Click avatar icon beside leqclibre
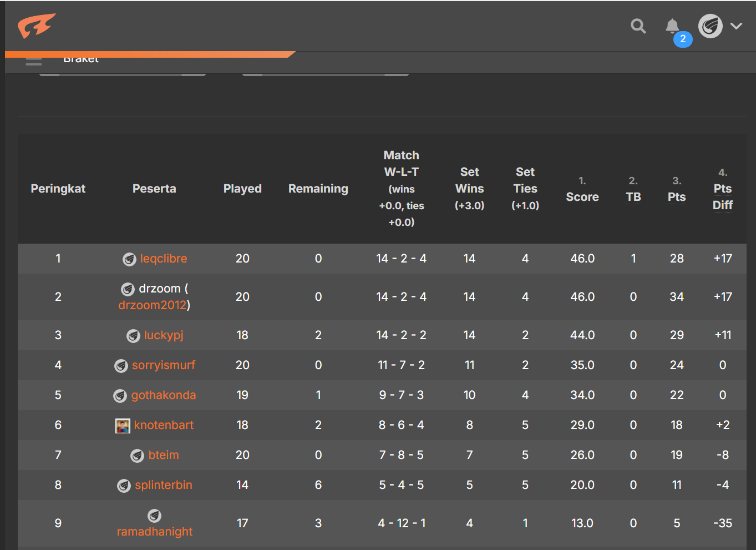Viewport: 756px width, 550px height. coord(129,259)
